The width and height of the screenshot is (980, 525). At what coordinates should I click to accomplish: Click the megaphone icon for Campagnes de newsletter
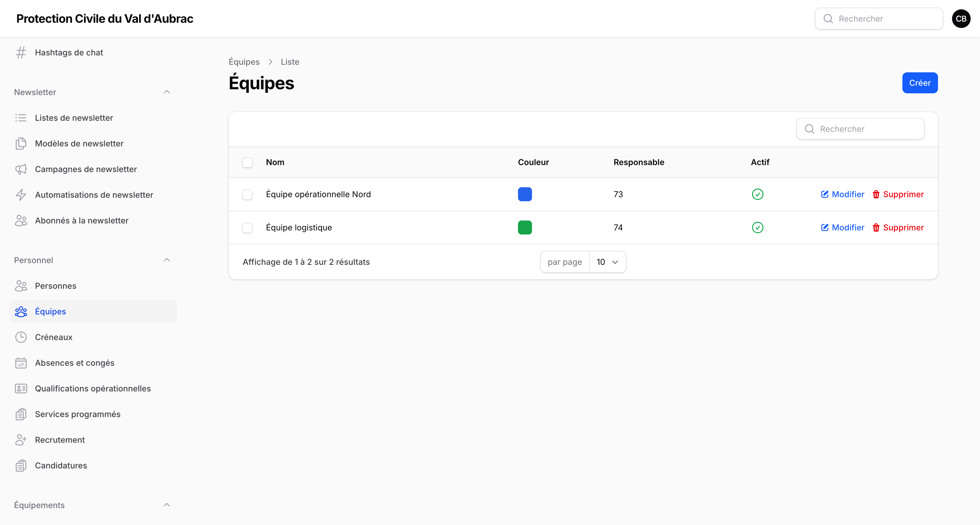21,169
